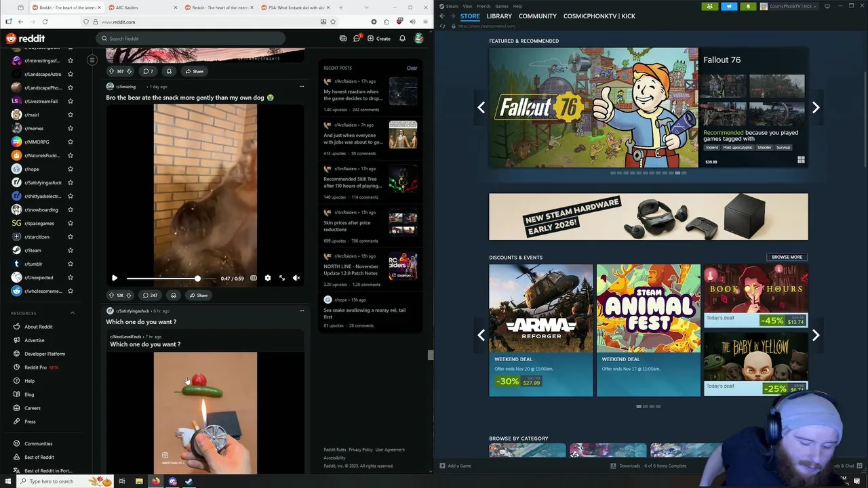
Task: Upvote the bear snack video post
Action: click(111, 295)
